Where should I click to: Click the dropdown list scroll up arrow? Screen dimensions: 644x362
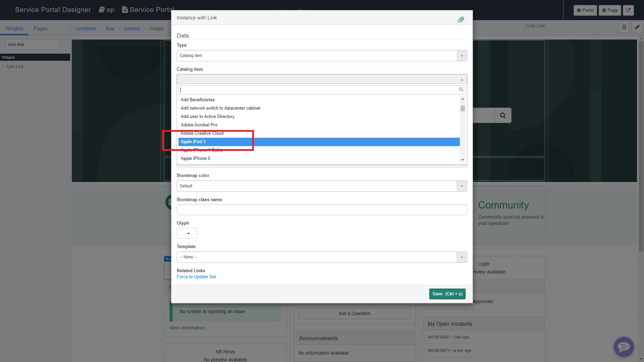coord(463,99)
